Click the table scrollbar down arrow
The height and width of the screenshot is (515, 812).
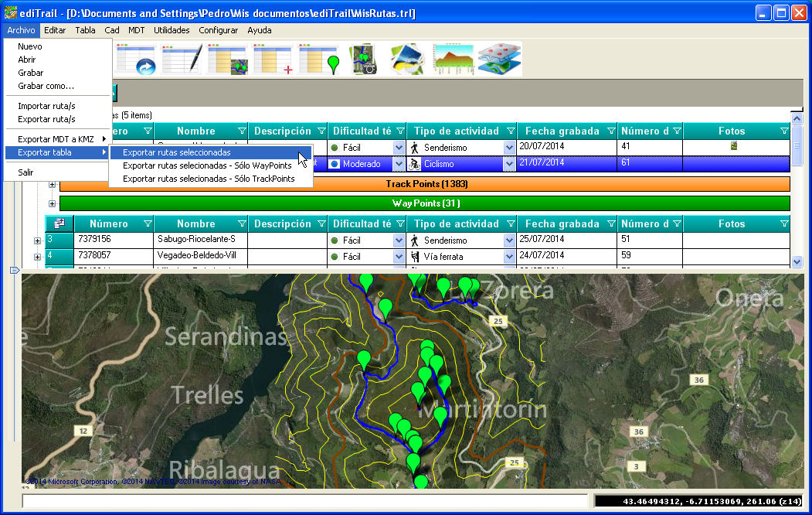pos(797,262)
